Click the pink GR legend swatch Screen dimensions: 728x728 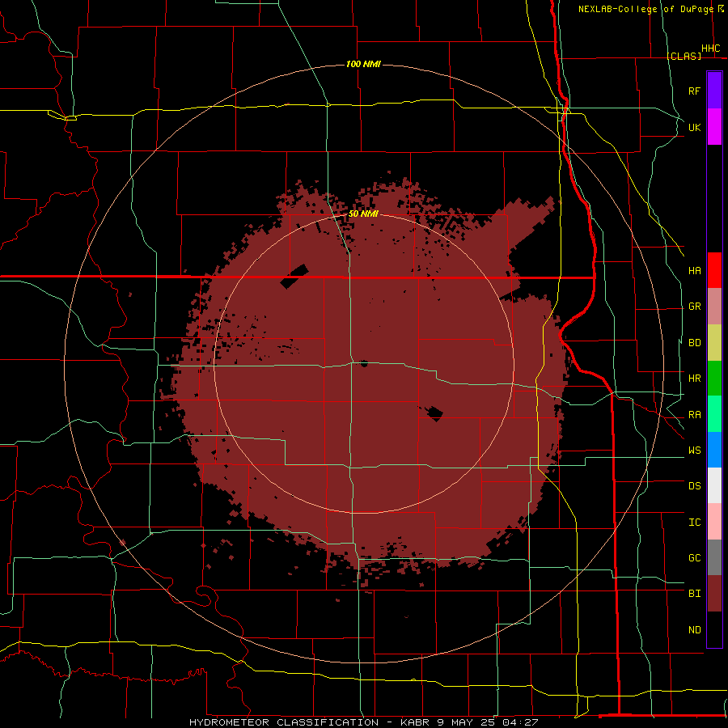[x=714, y=307]
